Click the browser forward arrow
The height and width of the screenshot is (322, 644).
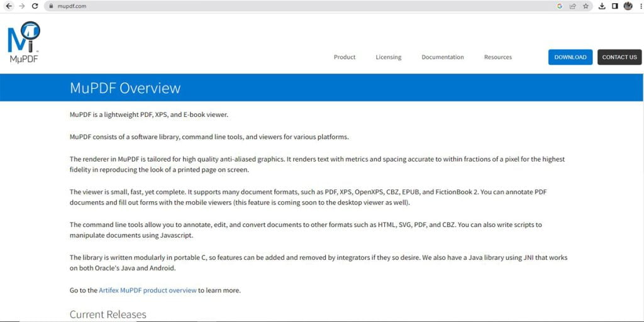[22, 6]
